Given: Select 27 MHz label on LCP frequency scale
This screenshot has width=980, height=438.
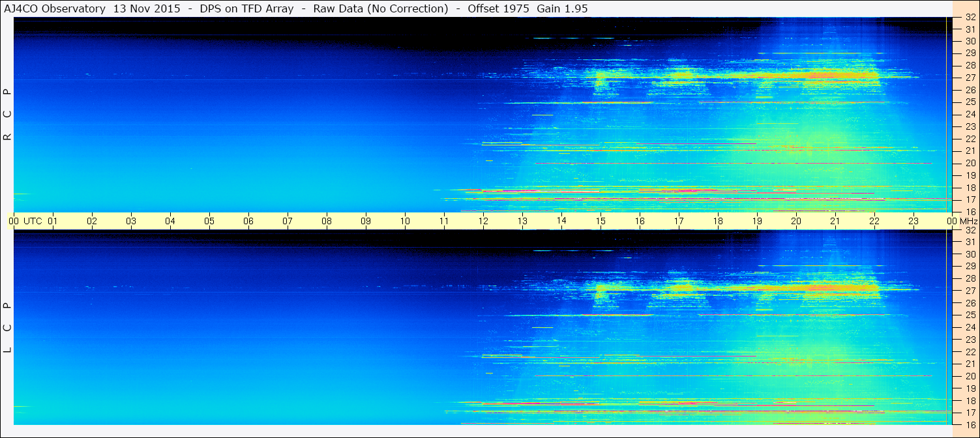Looking at the screenshot, I should pyautogui.click(x=970, y=291).
